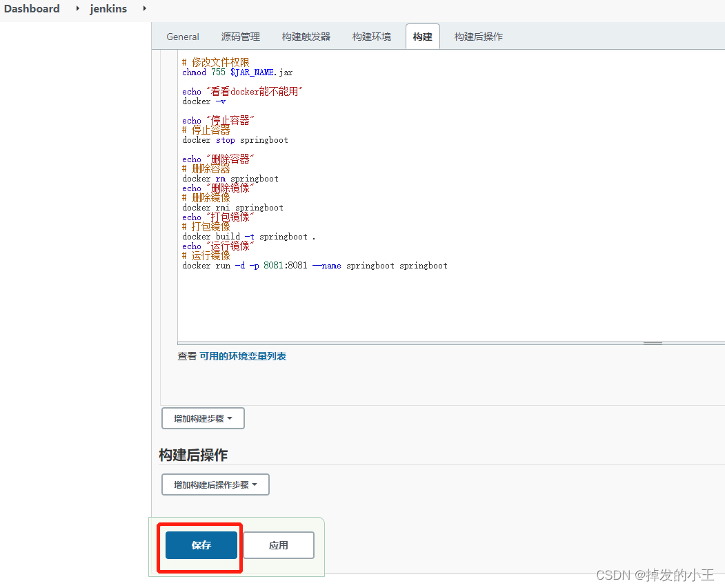Open the 增加构建步骤 dropdown
The image size is (725, 588).
203,418
